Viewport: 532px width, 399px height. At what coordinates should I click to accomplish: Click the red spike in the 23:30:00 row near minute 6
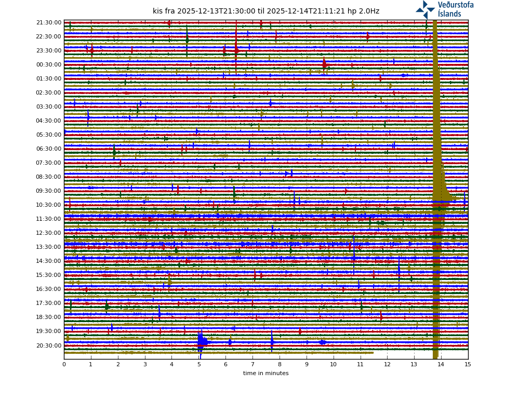[x=236, y=50]
